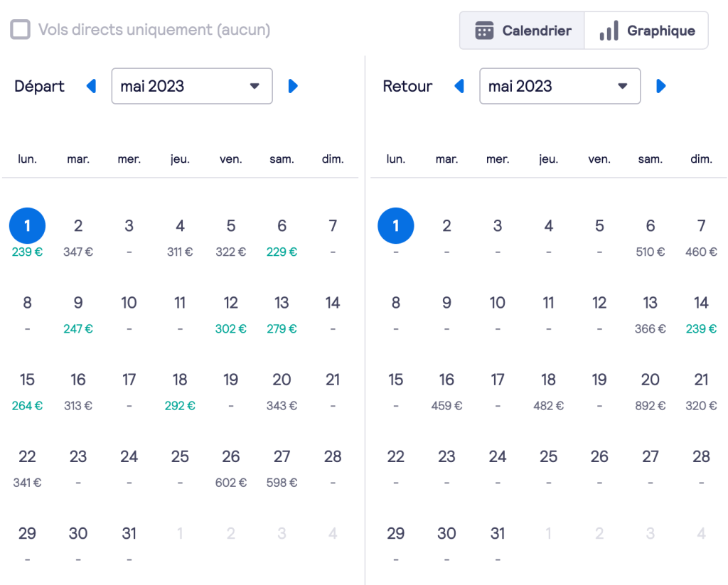Switch to Graphique view tab
Viewport: 728px width, 585px height.
tap(646, 31)
